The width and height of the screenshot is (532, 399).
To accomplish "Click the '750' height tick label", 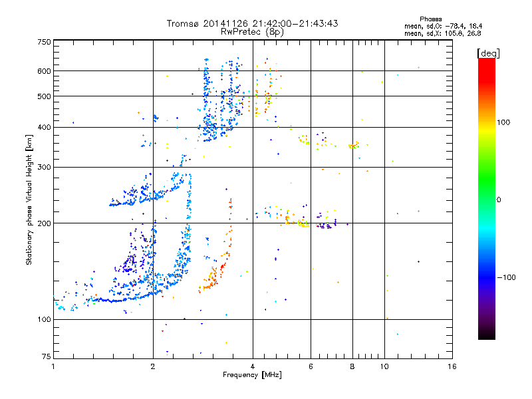I will pyautogui.click(x=44, y=42).
